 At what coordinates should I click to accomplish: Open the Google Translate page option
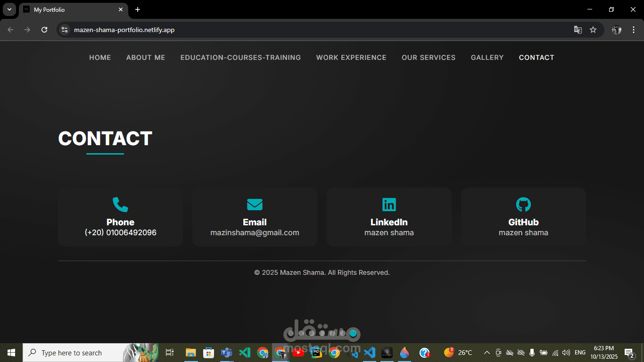click(x=578, y=30)
